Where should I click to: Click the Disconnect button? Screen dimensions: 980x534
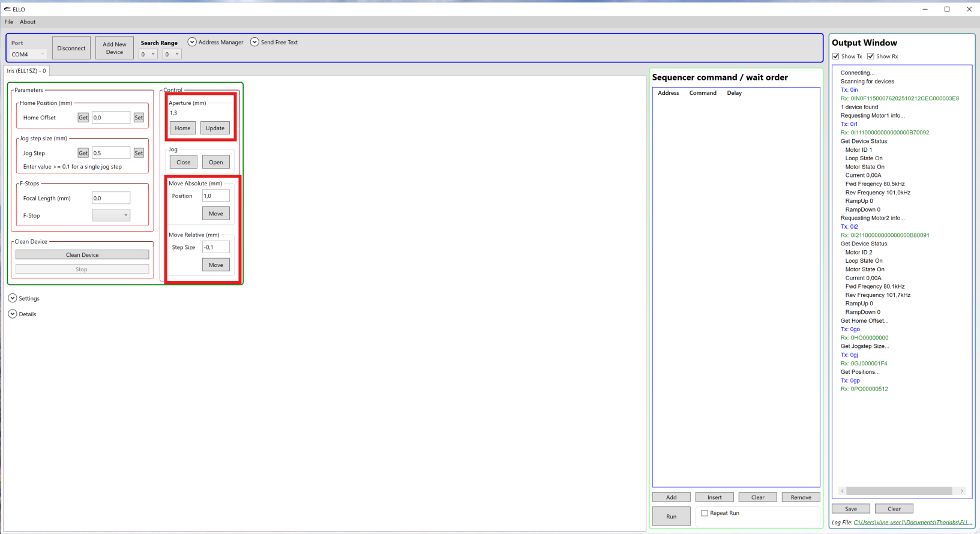[71, 48]
